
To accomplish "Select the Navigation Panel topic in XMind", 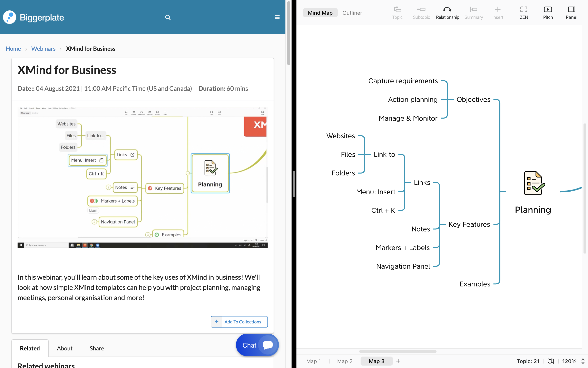I will [x=403, y=266].
